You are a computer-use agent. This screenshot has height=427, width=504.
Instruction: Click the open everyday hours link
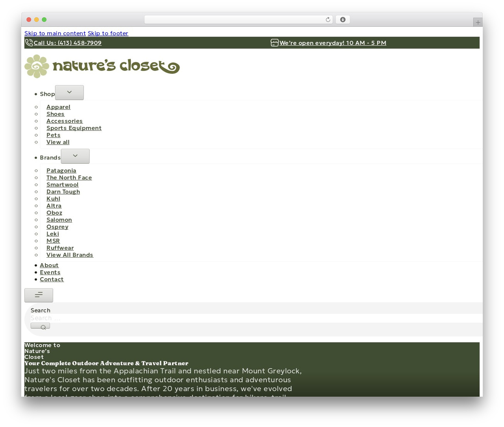tap(333, 43)
